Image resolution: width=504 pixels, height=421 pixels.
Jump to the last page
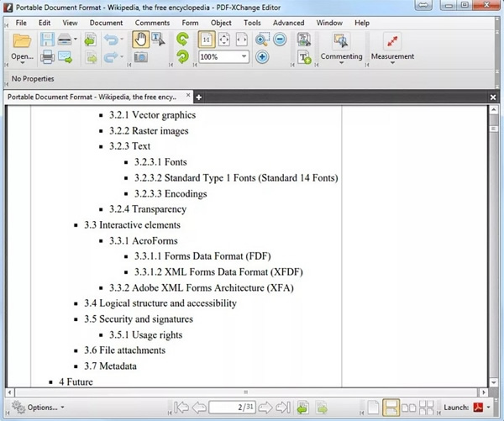[283, 408]
